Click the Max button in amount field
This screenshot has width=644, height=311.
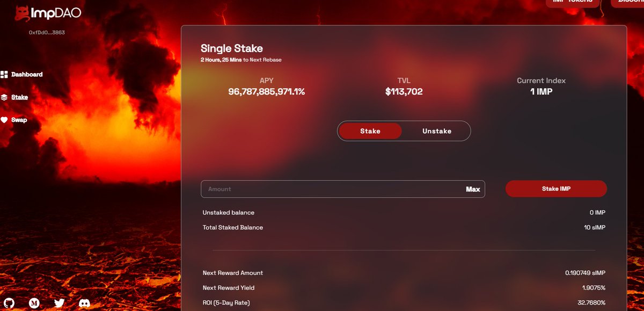point(473,189)
